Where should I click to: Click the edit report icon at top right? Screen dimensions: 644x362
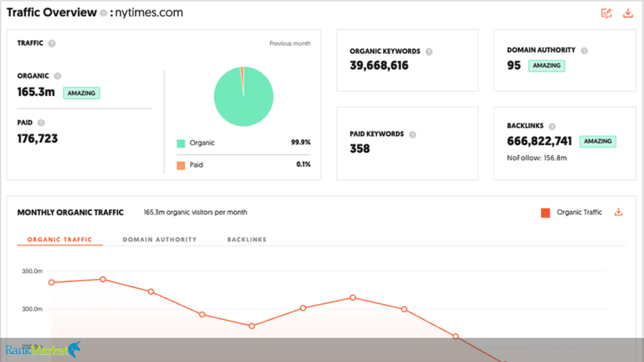(606, 14)
